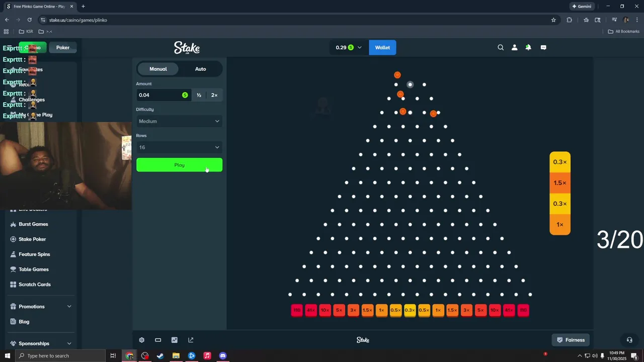Image resolution: width=644 pixels, height=362 pixels.
Task: Click the Windows taskbar search box
Action: (59, 355)
